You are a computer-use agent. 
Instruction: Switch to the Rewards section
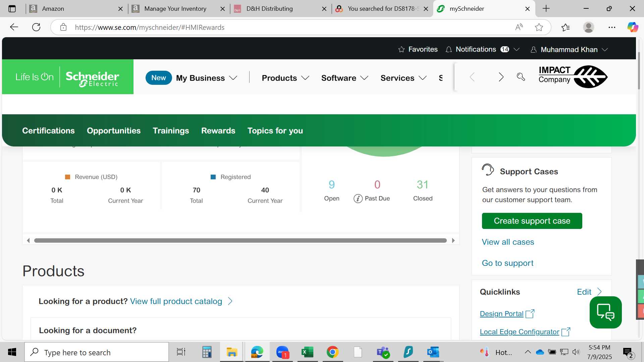click(218, 131)
